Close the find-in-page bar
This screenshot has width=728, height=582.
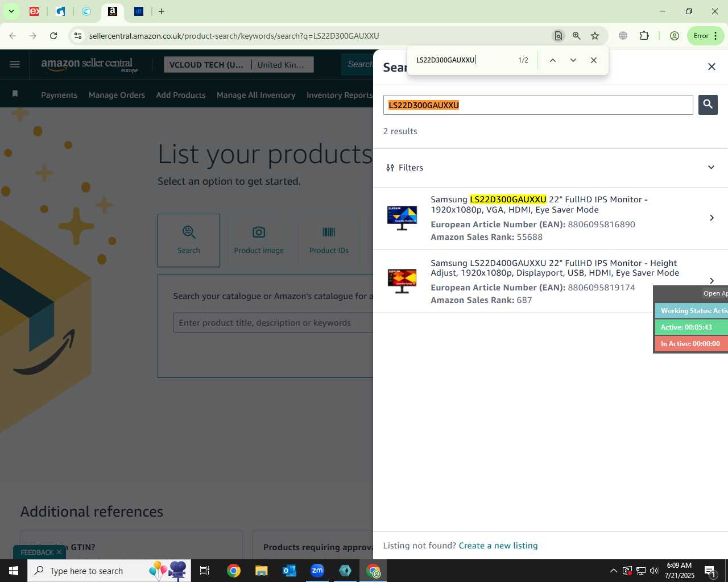594,60
